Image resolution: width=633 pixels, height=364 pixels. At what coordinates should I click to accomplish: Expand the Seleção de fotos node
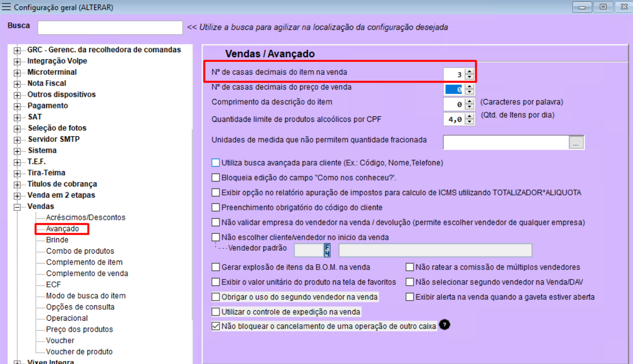(17, 128)
